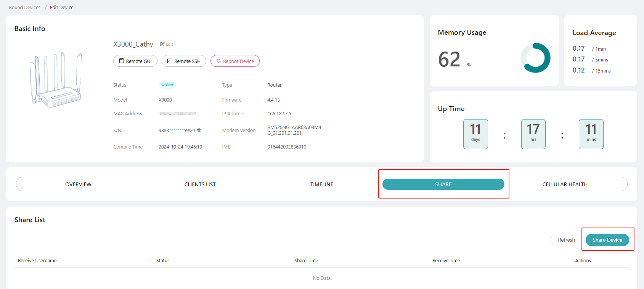Click the Edit pencil icon beside X3000_Cathy
644x289 pixels.
(163, 44)
